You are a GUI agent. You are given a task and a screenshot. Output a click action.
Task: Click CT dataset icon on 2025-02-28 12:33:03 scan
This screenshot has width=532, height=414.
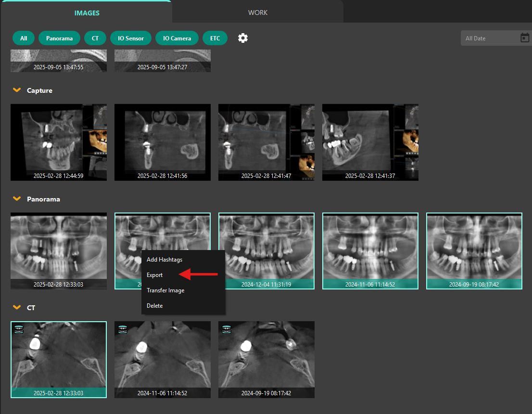19,329
